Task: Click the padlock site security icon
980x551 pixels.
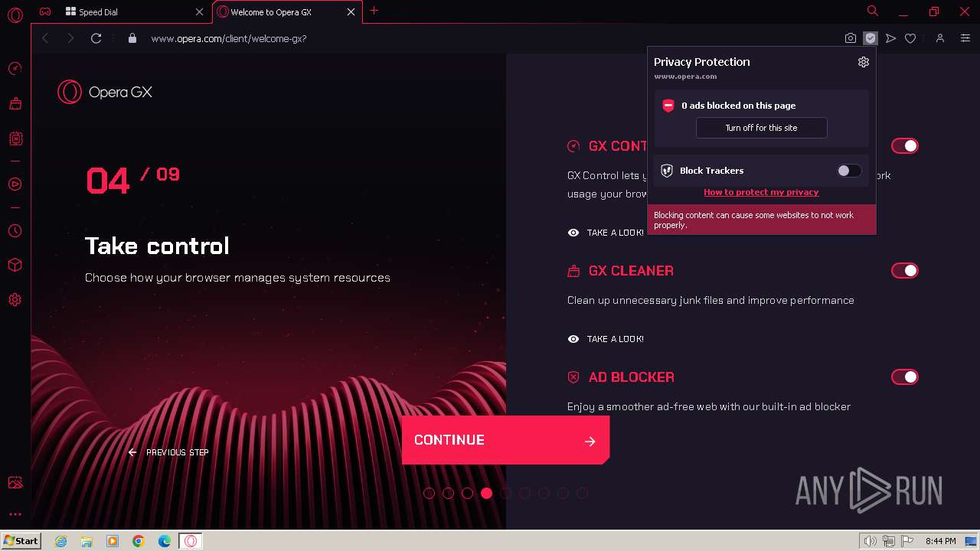Action: pos(132,38)
